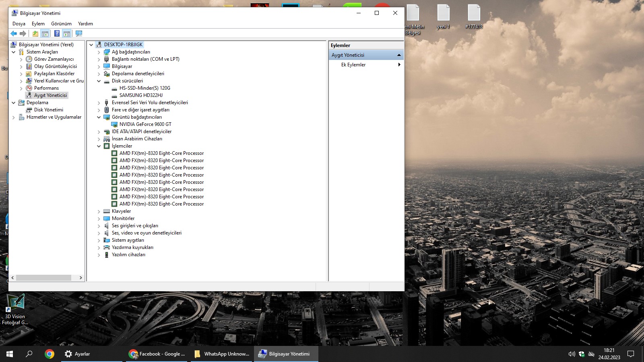This screenshot has height=362, width=644.
Task: Select the Görev Zamanlayıcı clock icon
Action: (29, 59)
